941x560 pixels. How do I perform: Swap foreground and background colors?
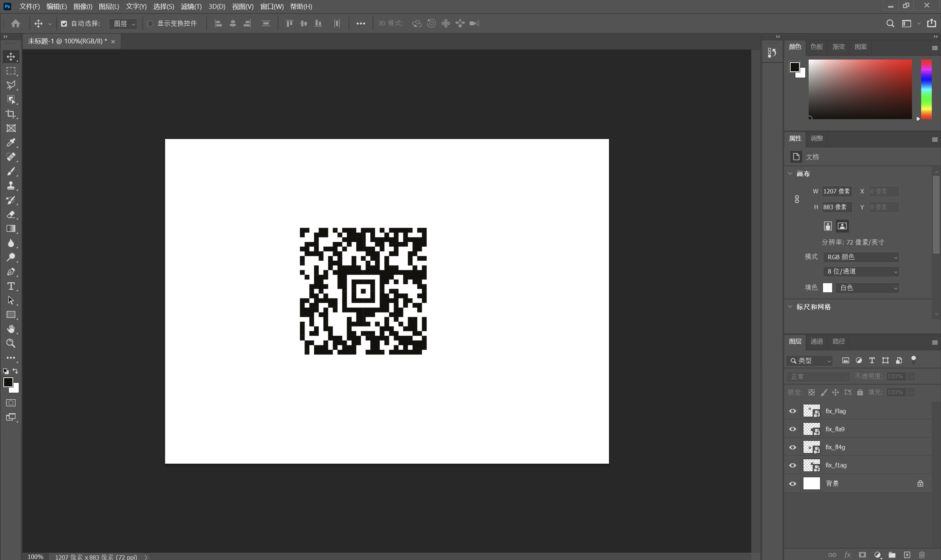15,371
